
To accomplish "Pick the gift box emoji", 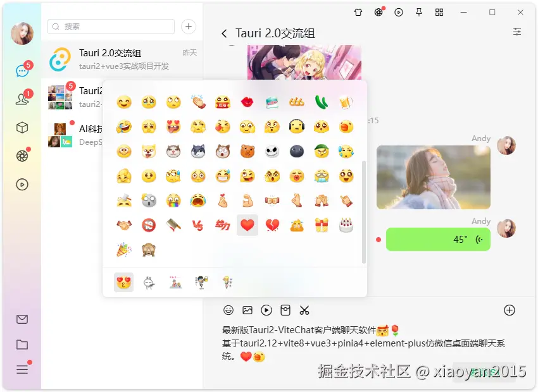I will coord(322,225).
